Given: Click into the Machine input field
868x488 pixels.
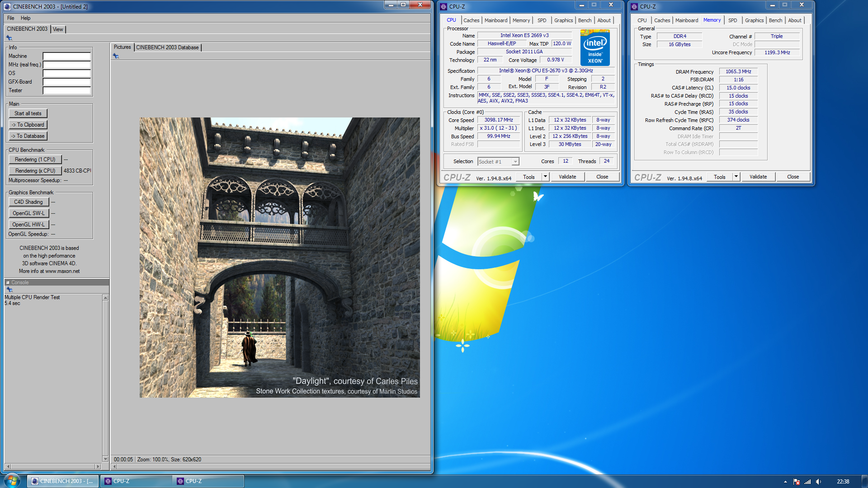Looking at the screenshot, I should (67, 56).
